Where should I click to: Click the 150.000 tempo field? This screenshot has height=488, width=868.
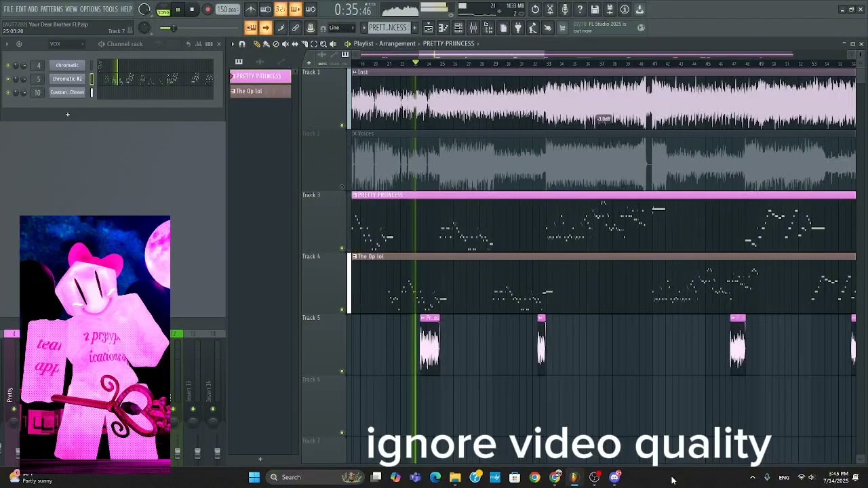227,9
